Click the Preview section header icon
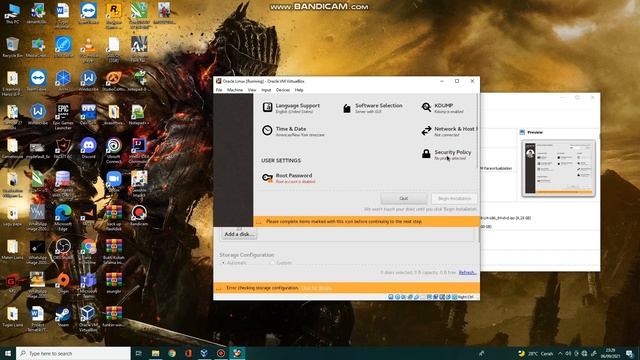640x360 pixels. [522, 132]
